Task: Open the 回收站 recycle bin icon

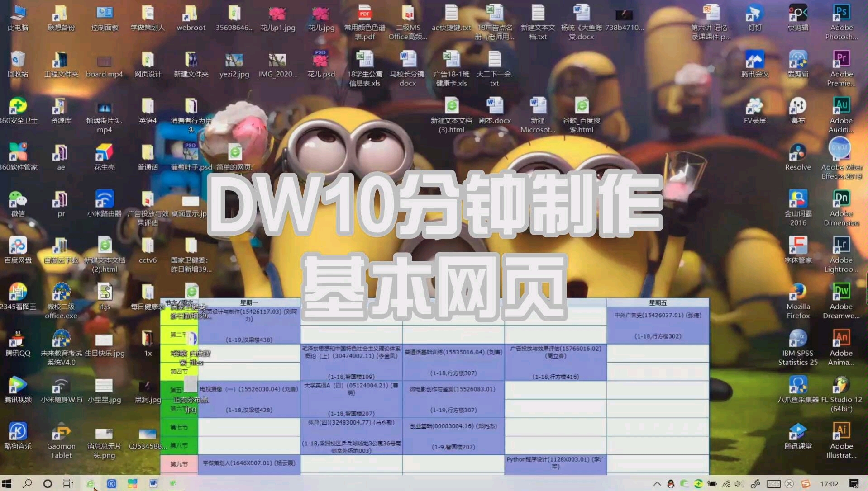Action: tap(18, 65)
